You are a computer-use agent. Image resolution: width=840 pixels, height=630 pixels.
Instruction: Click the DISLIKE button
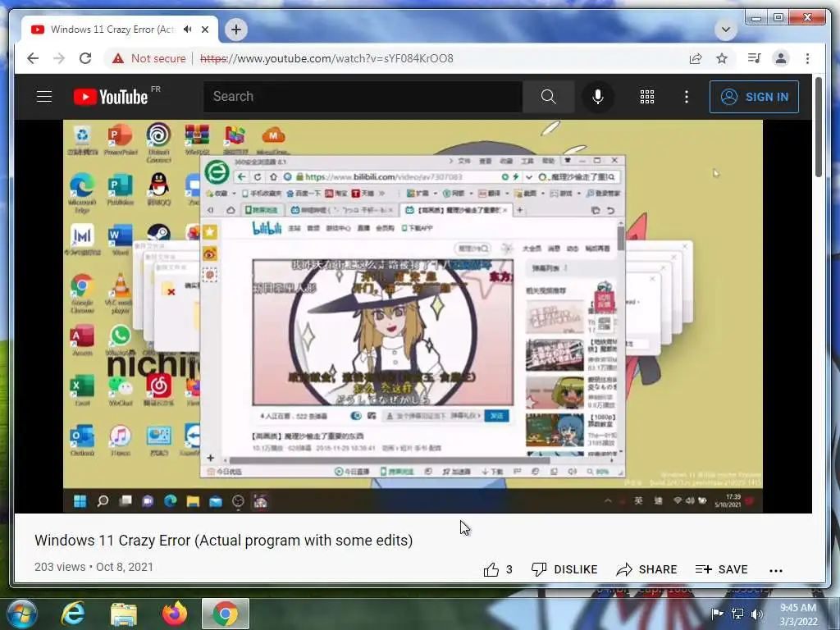point(564,569)
